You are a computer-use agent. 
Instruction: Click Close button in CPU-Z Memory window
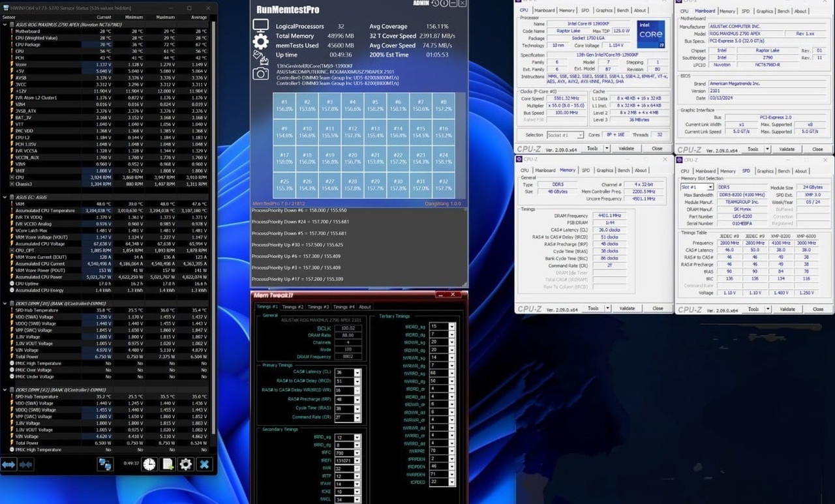pos(657,308)
